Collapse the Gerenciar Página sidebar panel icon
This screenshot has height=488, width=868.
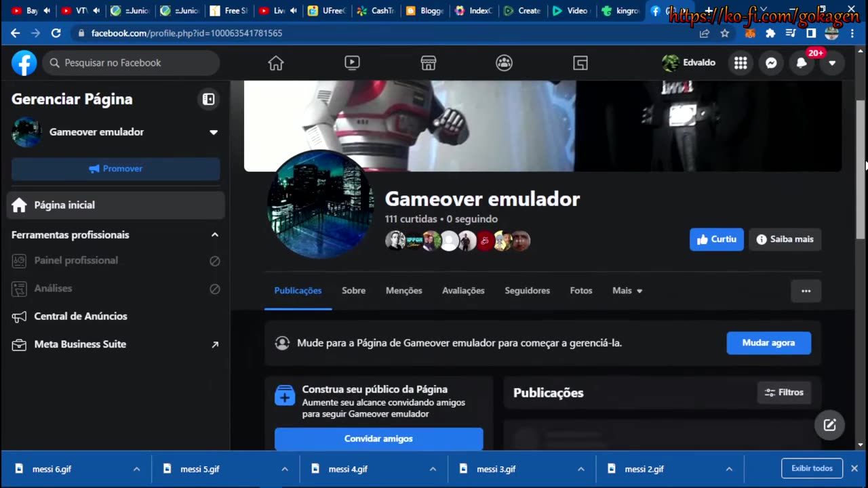[x=208, y=100]
